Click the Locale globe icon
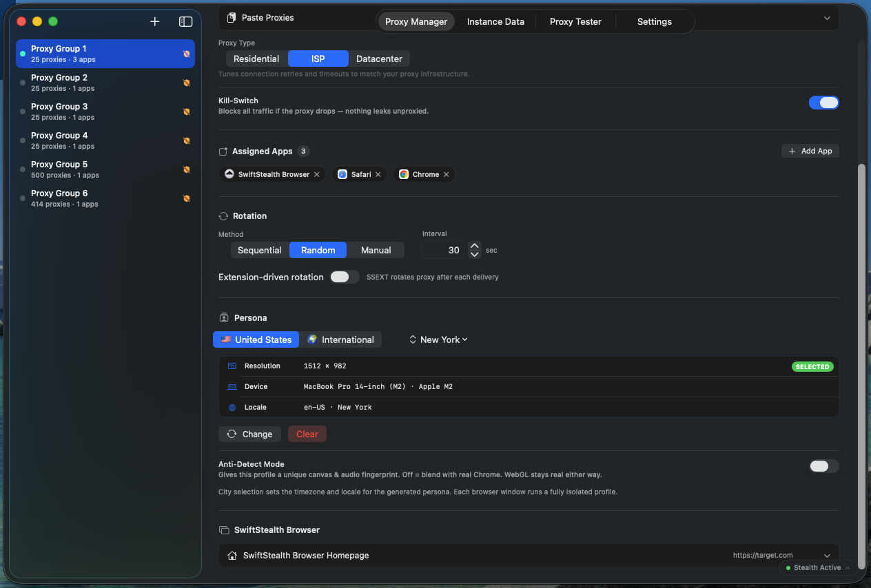The height and width of the screenshot is (588, 871). [232, 408]
